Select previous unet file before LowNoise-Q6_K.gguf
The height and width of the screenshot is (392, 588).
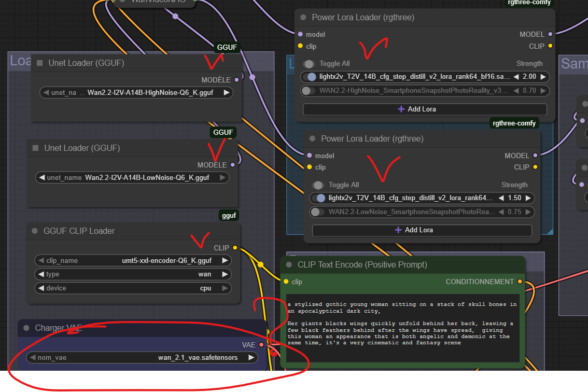tap(42, 177)
